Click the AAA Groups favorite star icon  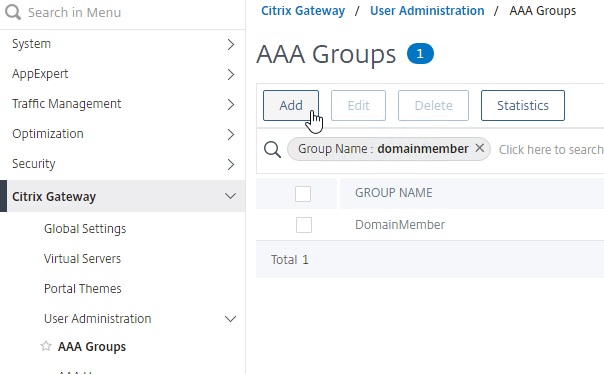[46, 346]
